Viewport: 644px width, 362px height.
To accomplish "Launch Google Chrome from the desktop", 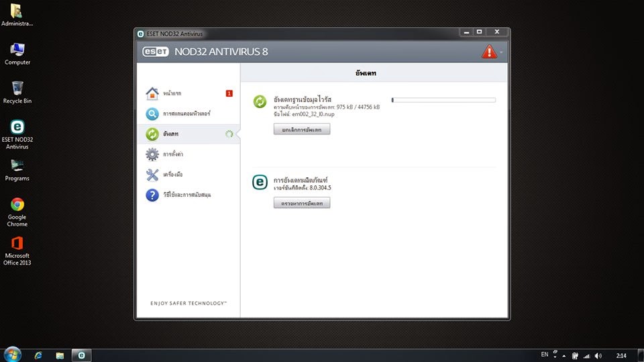I will click(17, 212).
